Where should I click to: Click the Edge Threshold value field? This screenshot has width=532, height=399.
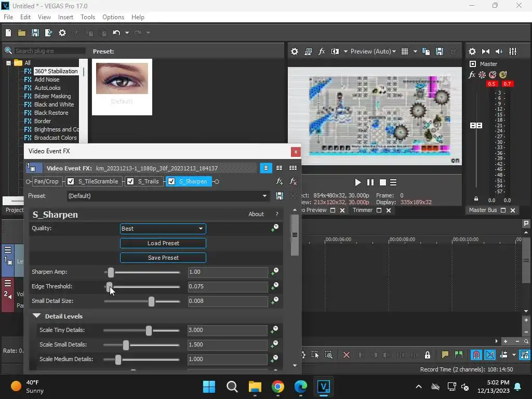point(228,286)
